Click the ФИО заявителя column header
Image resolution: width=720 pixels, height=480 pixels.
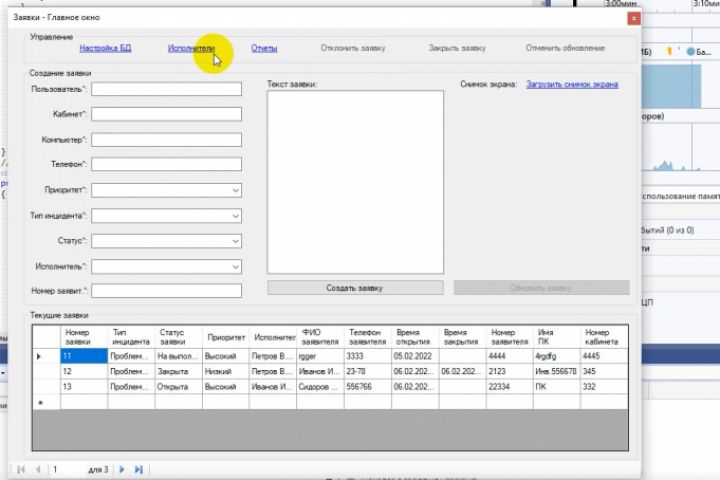(321, 337)
